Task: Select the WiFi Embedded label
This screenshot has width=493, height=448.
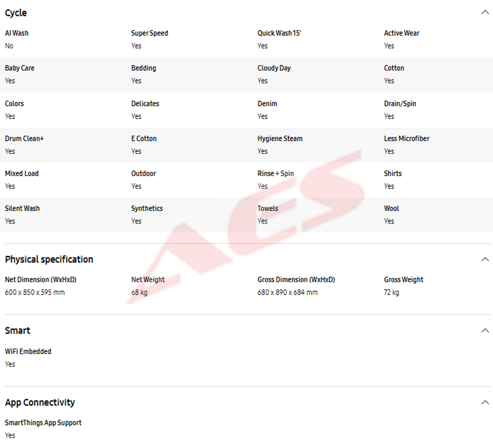Action: click(28, 352)
